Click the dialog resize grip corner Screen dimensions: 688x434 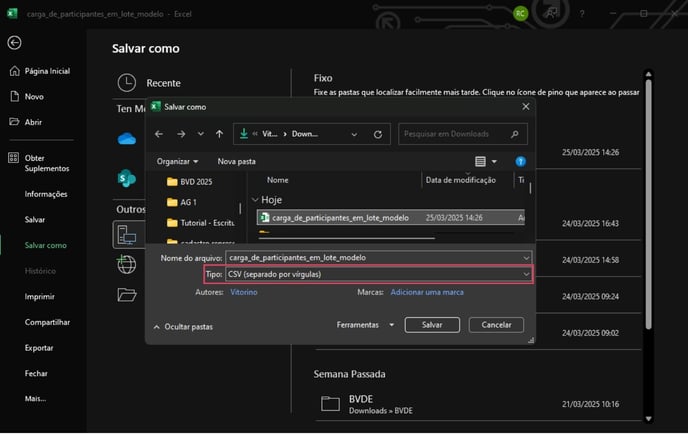531,340
